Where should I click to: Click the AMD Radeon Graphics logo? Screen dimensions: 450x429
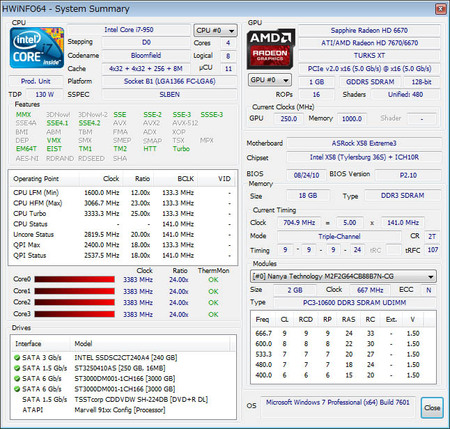click(x=271, y=49)
